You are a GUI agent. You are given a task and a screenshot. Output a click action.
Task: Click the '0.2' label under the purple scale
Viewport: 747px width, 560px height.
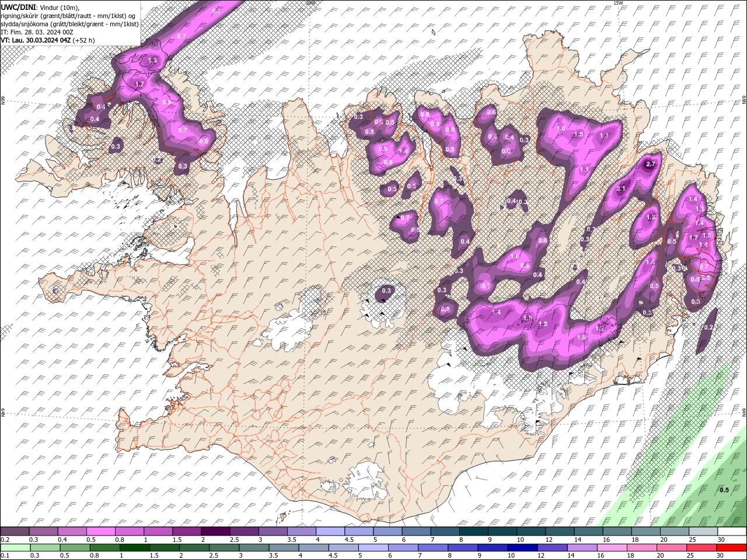(x=5, y=540)
